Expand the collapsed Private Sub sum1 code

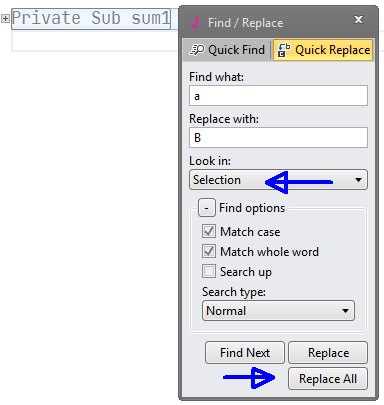tap(5, 19)
